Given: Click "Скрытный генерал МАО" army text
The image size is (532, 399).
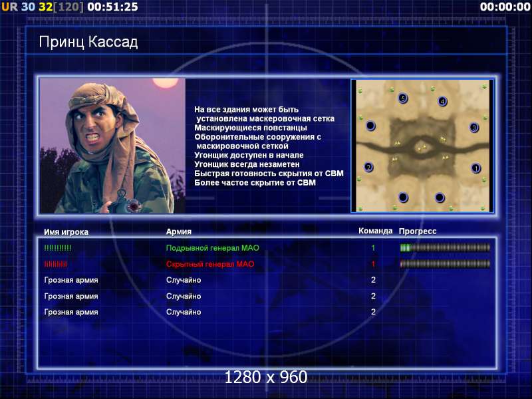Looking at the screenshot, I should [x=210, y=264].
